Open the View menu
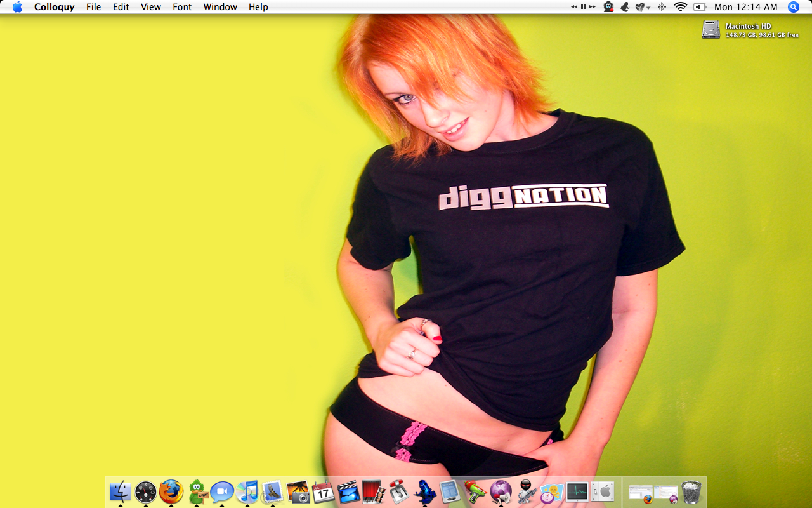 pyautogui.click(x=151, y=7)
